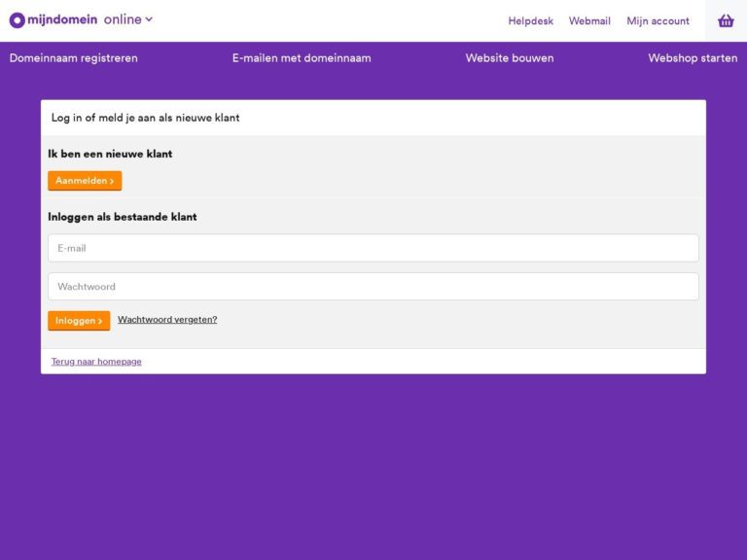Open Mijn account in top bar
This screenshot has width=747, height=560.
[x=658, y=21]
